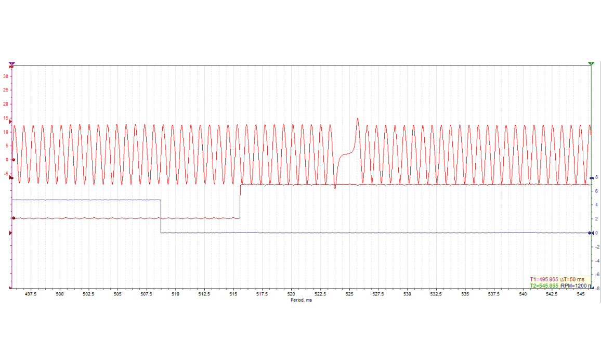Click the 30 label on the red voltage axis
This screenshot has width=601, height=364.
pos(6,76)
